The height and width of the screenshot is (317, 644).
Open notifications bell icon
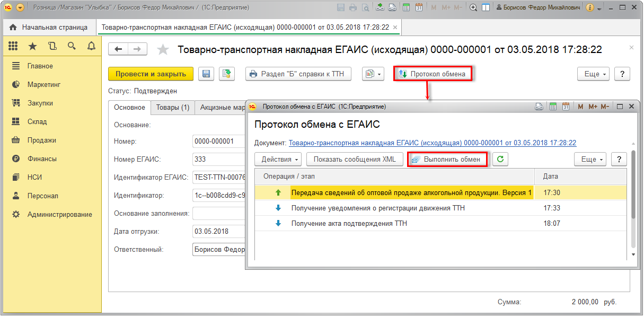click(x=91, y=46)
